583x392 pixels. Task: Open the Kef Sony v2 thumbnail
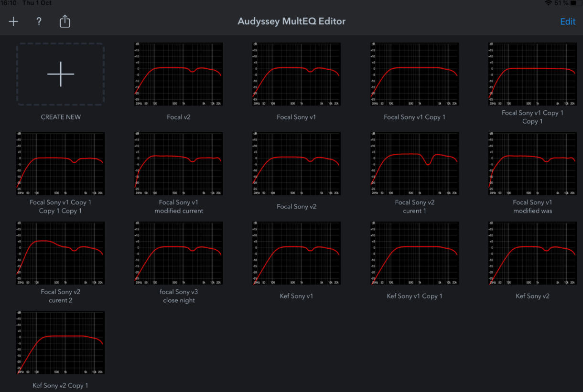click(532, 253)
